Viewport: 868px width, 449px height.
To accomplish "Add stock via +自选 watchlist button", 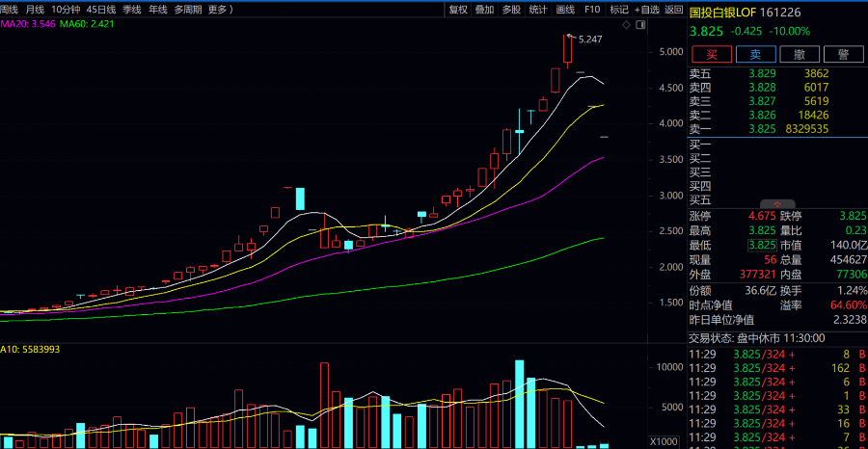I will [x=646, y=10].
